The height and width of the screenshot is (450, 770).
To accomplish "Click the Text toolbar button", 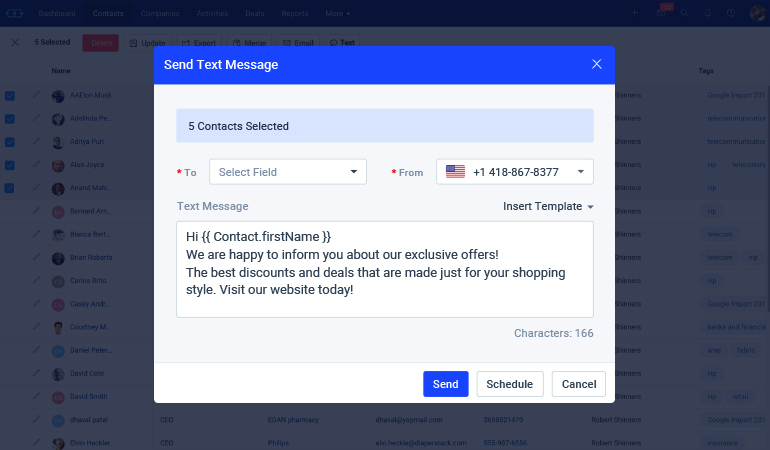I will coord(342,43).
